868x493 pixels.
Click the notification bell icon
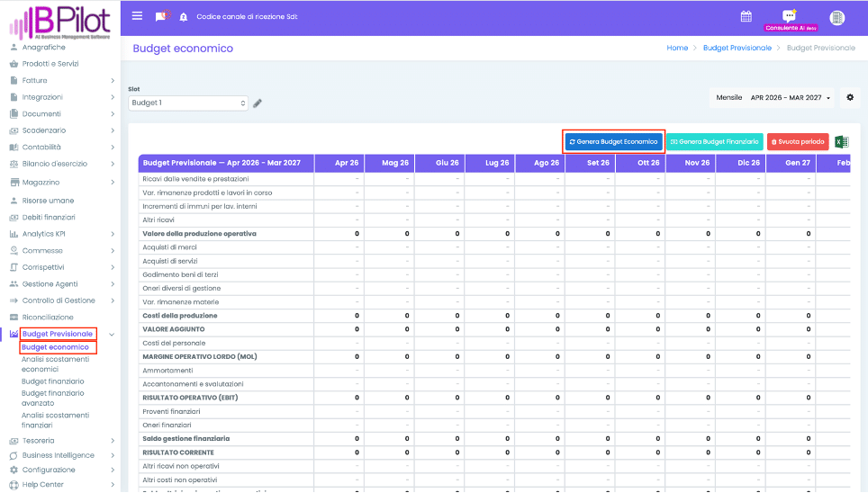point(184,17)
